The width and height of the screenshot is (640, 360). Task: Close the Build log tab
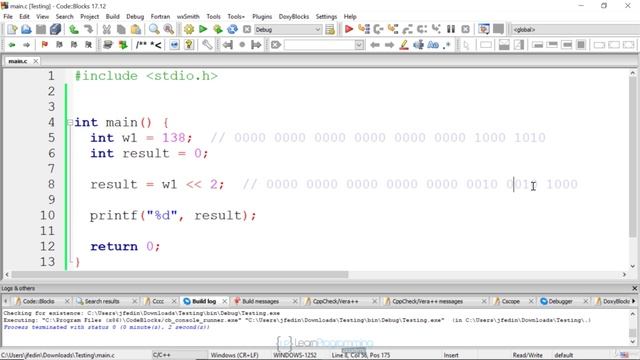(224, 301)
